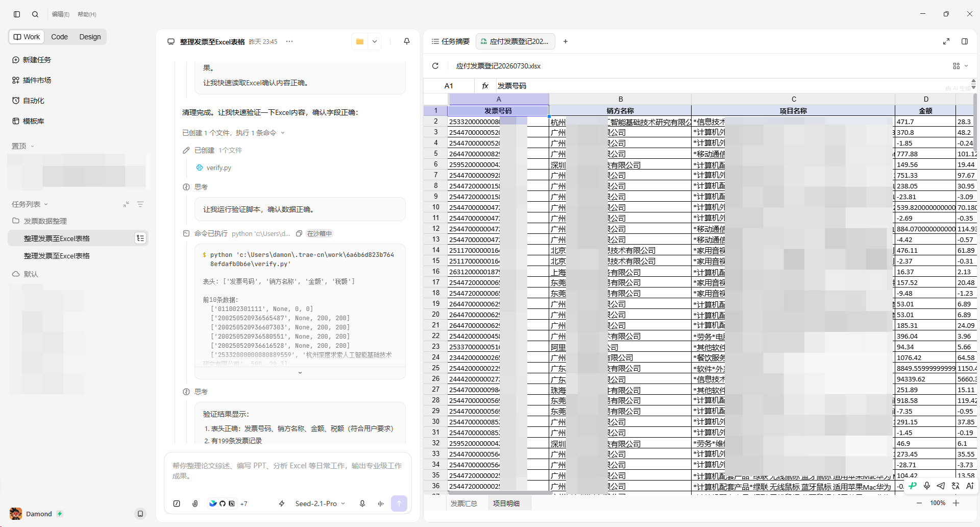Switch to the Design mode tab
The height and width of the screenshot is (527, 980).
90,37
